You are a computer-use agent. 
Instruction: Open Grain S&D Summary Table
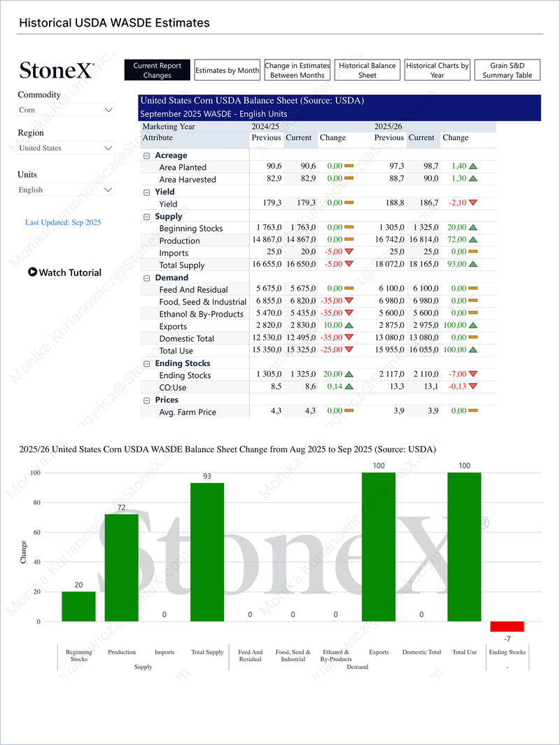[507, 70]
